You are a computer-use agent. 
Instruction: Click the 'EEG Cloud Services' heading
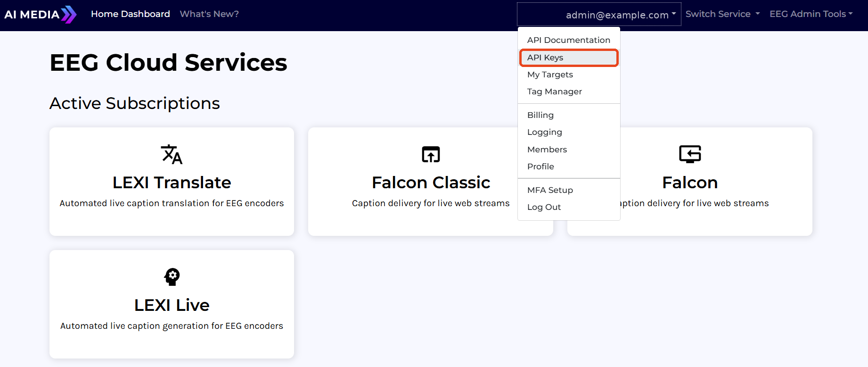pos(168,63)
